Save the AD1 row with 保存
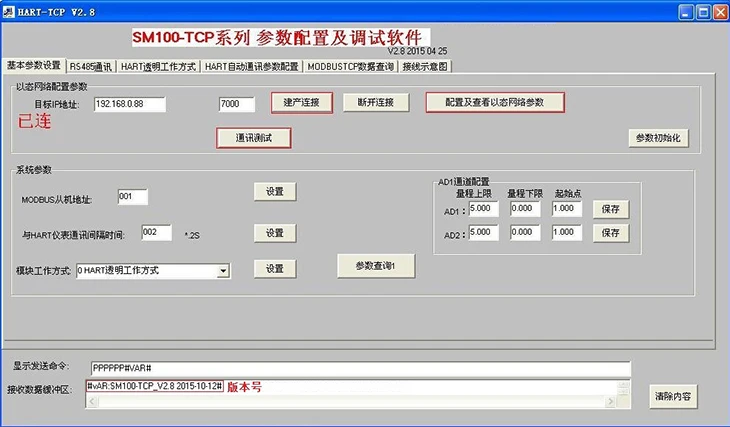This screenshot has height=427, width=730. tap(611, 209)
